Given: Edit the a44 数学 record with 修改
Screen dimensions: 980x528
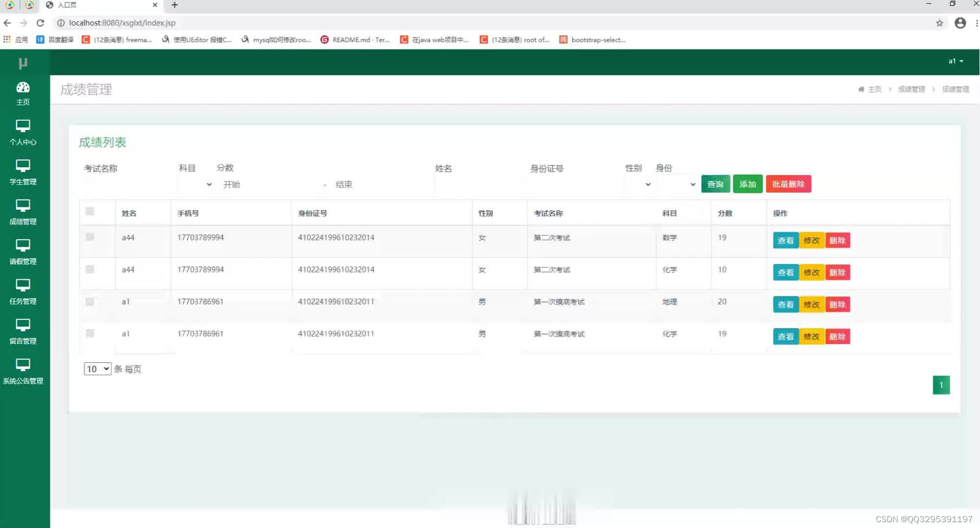Looking at the screenshot, I should 812,241.
